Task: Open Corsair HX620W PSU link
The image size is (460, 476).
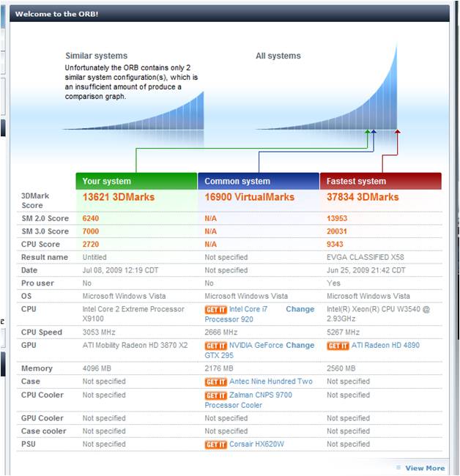Action: coord(256,445)
